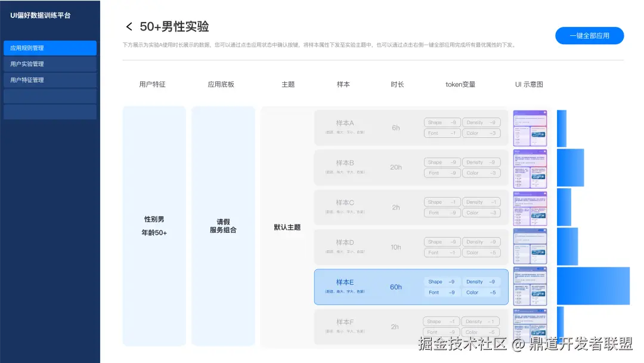Toggle the Color -5 tag on 样本E

pos(480,293)
